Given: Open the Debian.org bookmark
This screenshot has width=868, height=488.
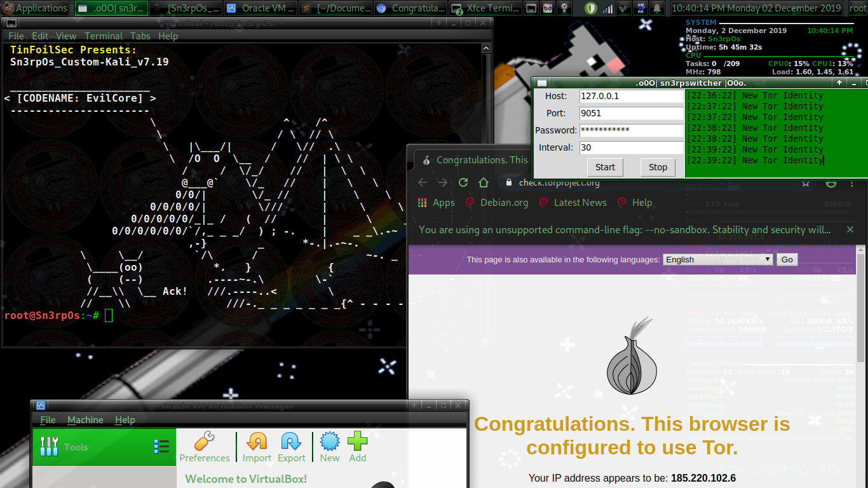Looking at the screenshot, I should click(x=496, y=203).
